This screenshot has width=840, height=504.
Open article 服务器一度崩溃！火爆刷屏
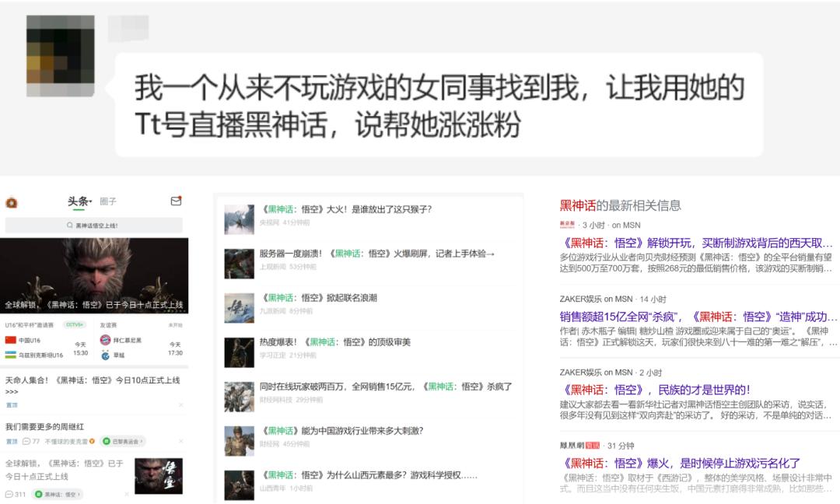377,254
